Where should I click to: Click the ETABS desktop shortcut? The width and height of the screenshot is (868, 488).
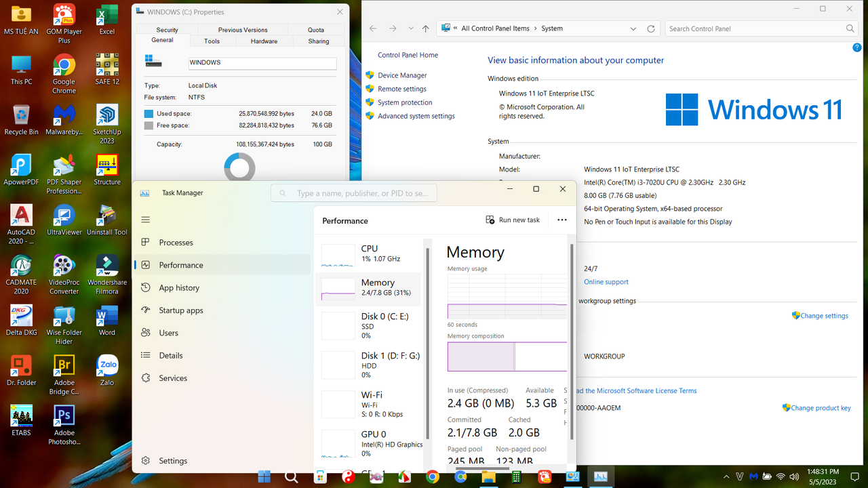(x=21, y=421)
